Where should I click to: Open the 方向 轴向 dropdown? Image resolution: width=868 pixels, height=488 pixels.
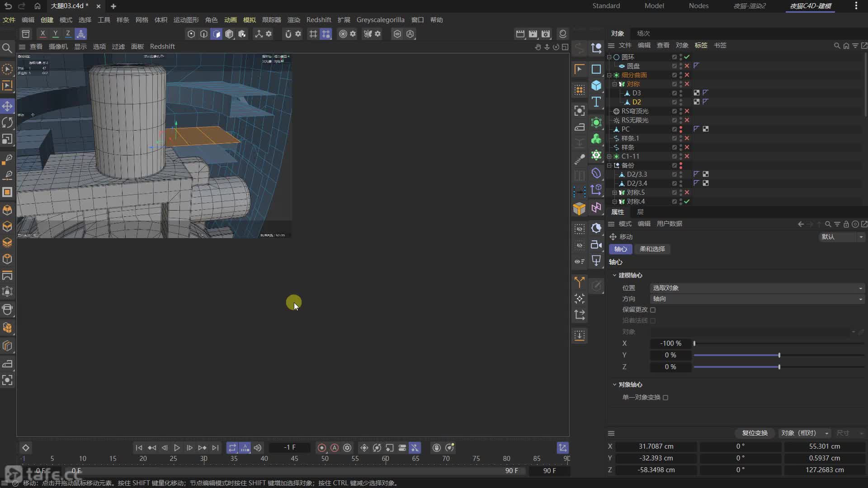tap(757, 299)
